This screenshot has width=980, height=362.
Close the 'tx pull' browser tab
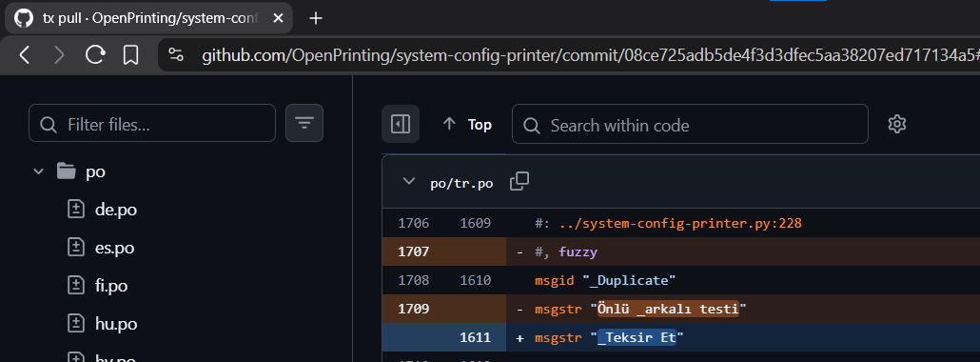point(278,18)
